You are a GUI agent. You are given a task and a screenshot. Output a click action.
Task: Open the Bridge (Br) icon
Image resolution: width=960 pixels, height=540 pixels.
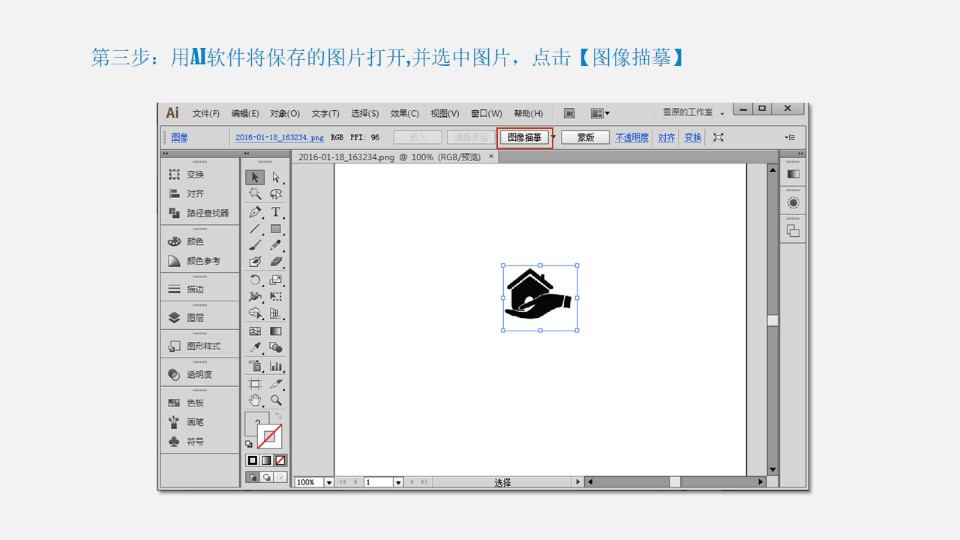pyautogui.click(x=569, y=113)
